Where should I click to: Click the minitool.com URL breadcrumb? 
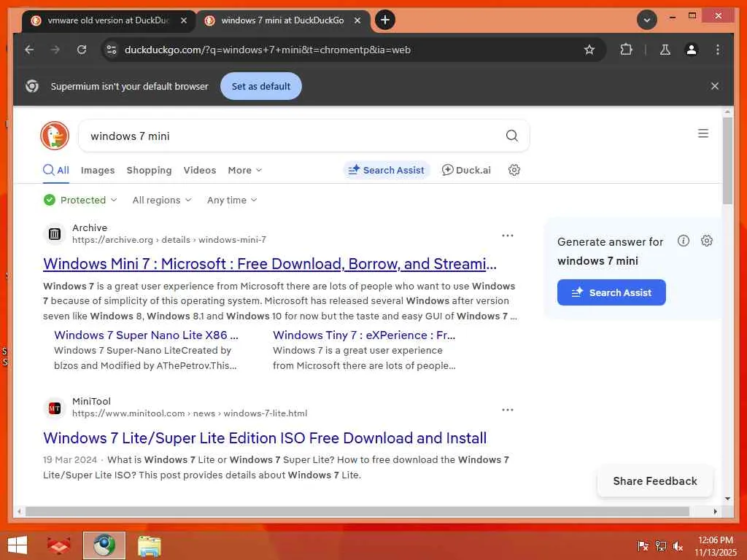[190, 413]
